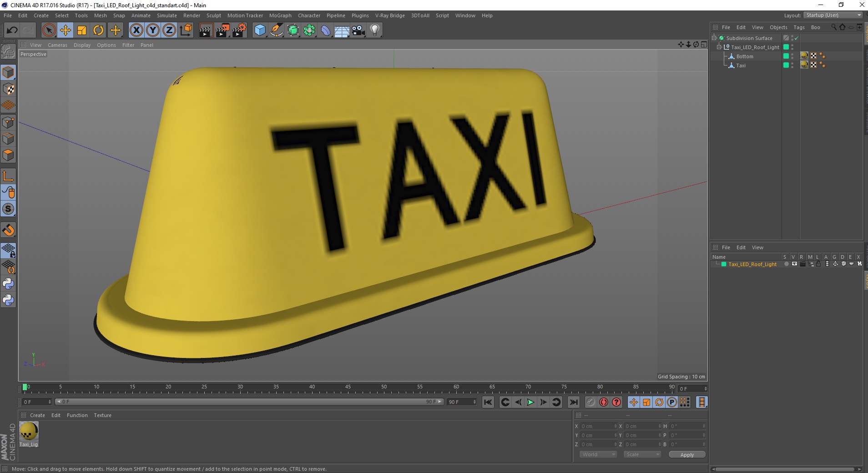Click the position X coordinate field
The width and height of the screenshot is (868, 473).
click(x=598, y=426)
